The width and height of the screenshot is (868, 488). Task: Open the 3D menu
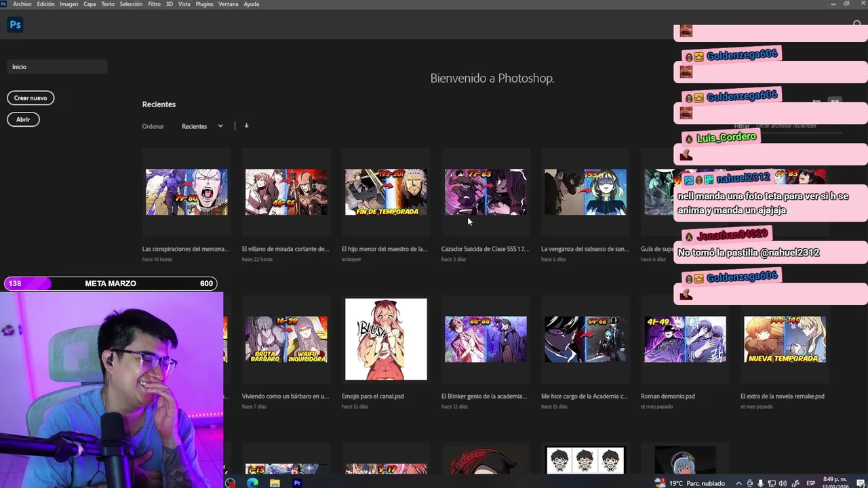click(170, 4)
